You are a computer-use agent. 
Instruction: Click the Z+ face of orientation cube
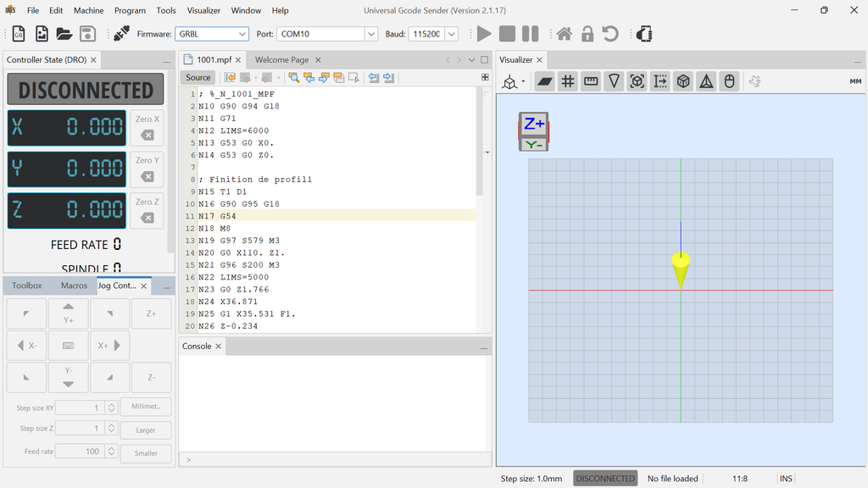click(534, 124)
